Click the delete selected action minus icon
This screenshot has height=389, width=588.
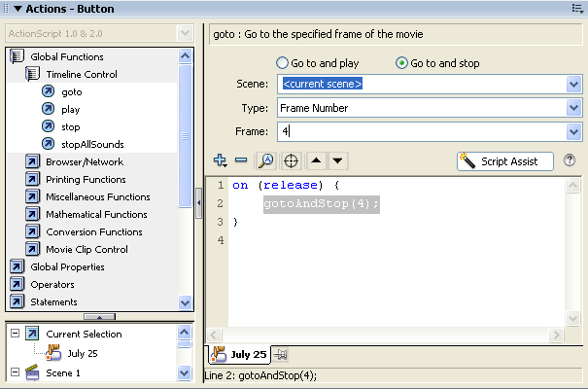[x=241, y=160]
